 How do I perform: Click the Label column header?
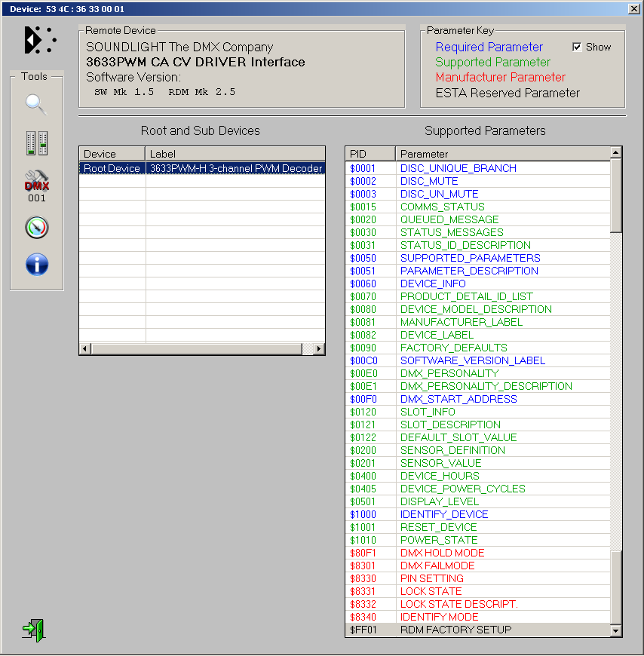pos(234,154)
